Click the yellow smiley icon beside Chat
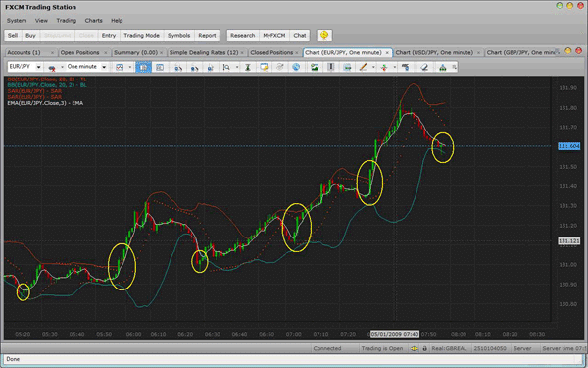 (x=324, y=35)
